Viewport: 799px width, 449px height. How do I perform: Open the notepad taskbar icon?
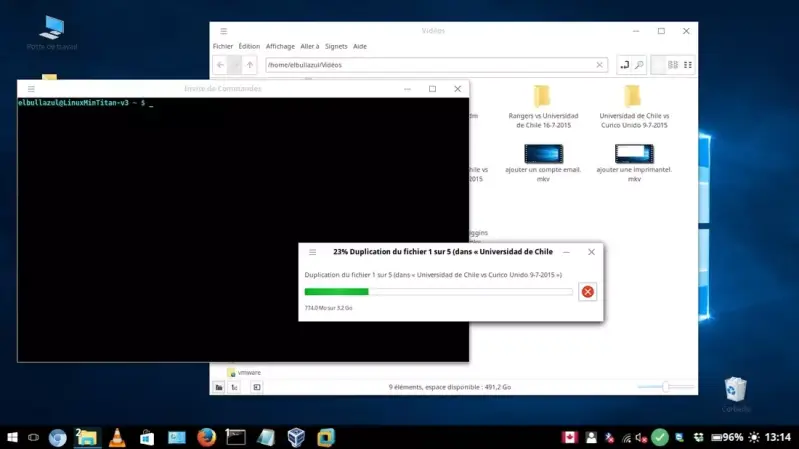[266, 437]
